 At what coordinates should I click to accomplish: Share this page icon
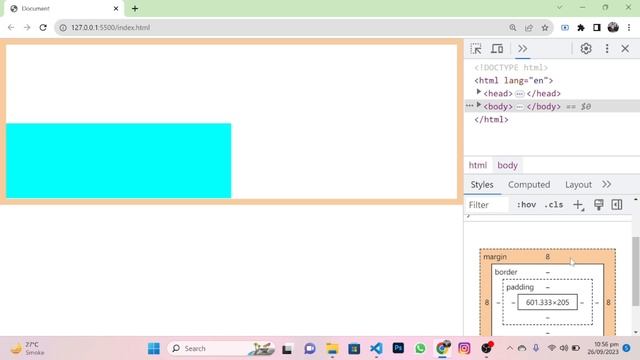(529, 27)
